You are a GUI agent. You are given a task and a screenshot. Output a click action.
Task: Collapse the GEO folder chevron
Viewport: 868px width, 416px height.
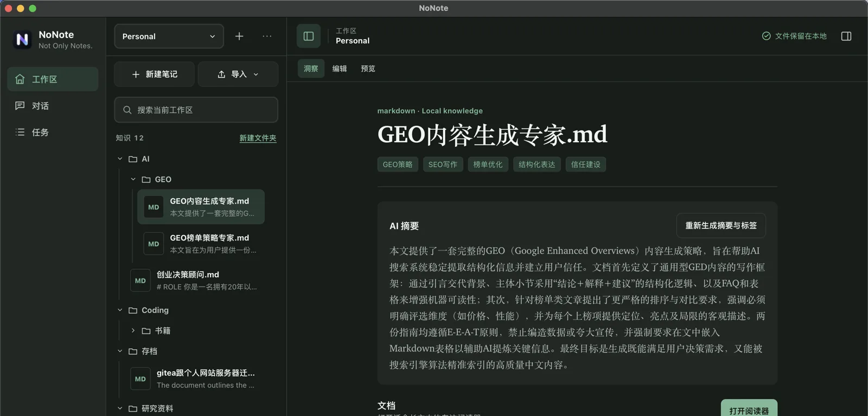[133, 179]
